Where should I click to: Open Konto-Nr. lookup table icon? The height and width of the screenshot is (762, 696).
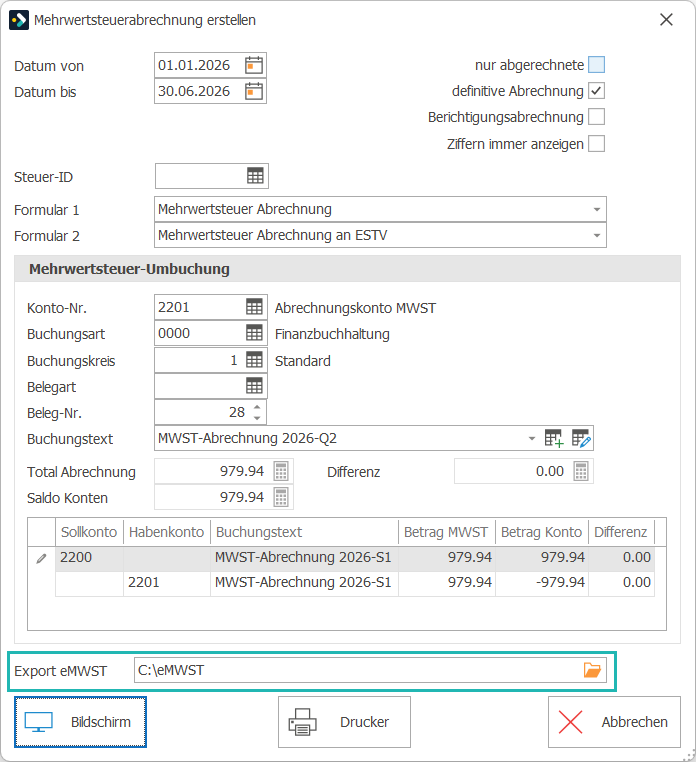point(254,307)
